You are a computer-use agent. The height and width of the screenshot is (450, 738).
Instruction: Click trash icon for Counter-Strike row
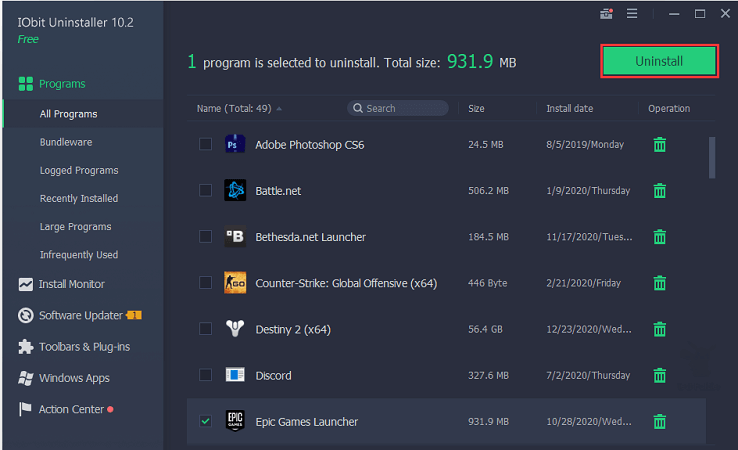pos(659,283)
